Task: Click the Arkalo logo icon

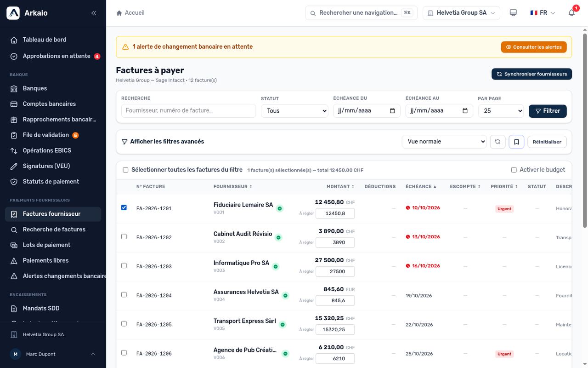Action: click(x=13, y=13)
